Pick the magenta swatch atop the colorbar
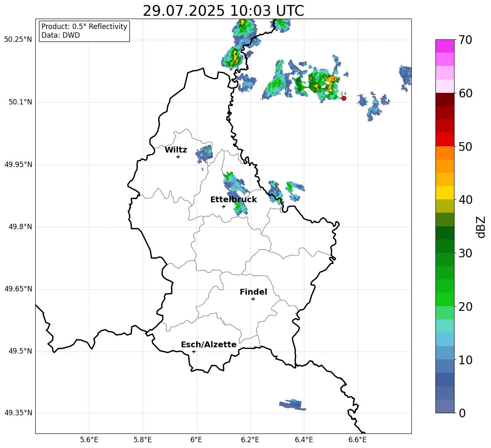The image size is (491, 448). point(445,46)
